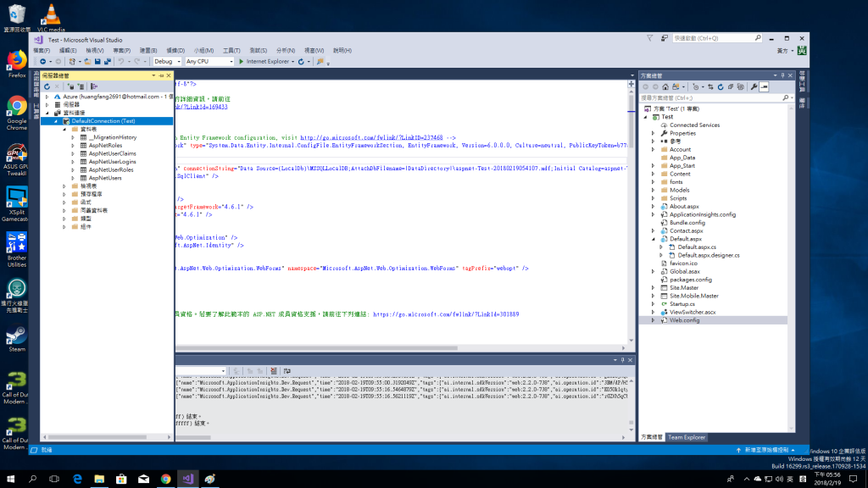The height and width of the screenshot is (488, 868).
Task: Click the blue Refresh icon in Solution Explorer
Action: pyautogui.click(x=721, y=87)
